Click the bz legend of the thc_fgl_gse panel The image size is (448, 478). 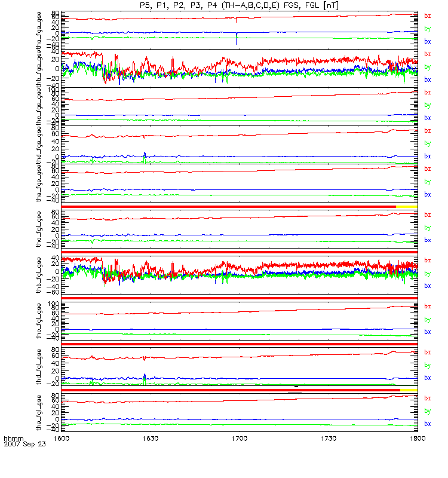(x=428, y=307)
